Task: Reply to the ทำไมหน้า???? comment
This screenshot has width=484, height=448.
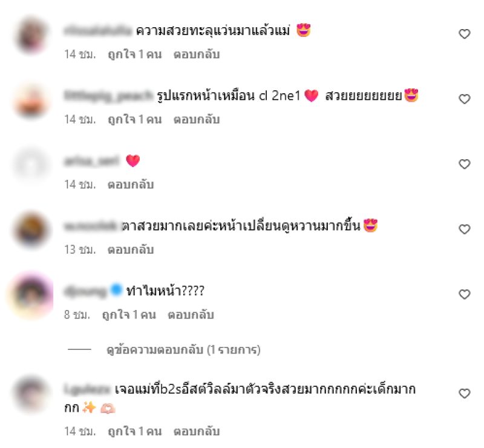Action: pyautogui.click(x=191, y=315)
